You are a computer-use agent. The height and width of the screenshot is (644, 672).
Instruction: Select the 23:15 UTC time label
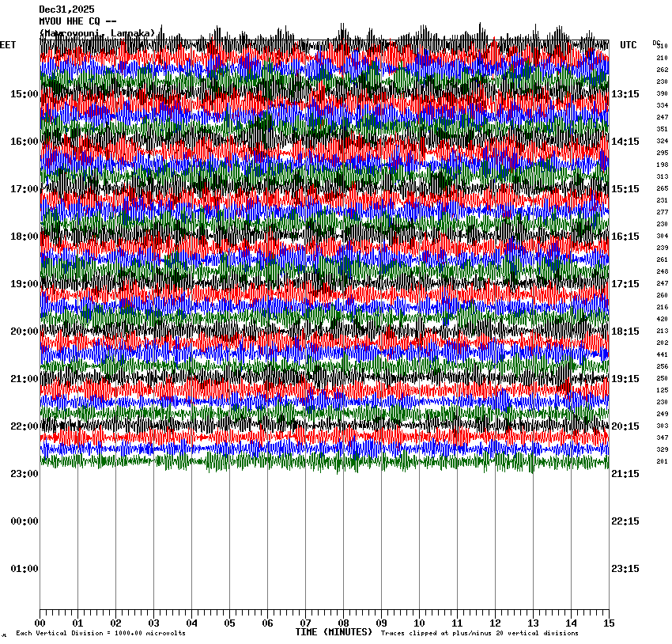625,569
